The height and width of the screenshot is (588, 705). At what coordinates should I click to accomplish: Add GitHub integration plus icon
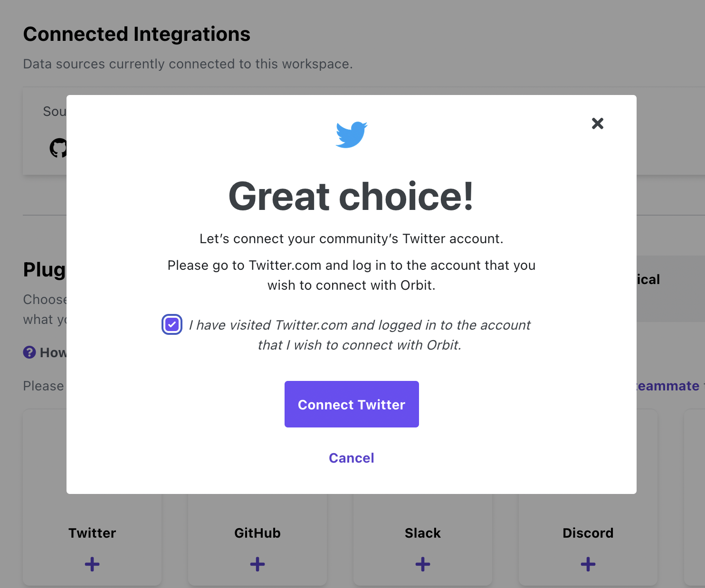click(x=257, y=564)
